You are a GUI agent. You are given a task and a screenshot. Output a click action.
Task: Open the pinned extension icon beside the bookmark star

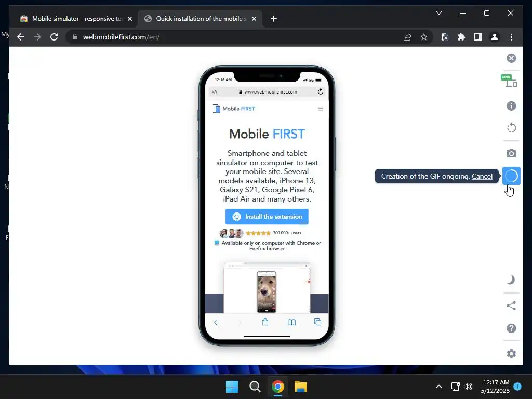coord(445,37)
